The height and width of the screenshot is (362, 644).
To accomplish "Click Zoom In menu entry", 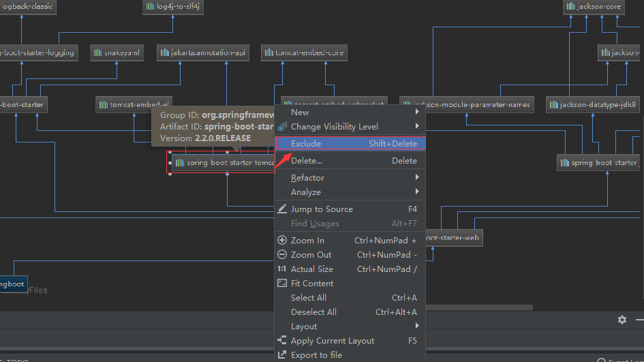I will tap(350, 241).
